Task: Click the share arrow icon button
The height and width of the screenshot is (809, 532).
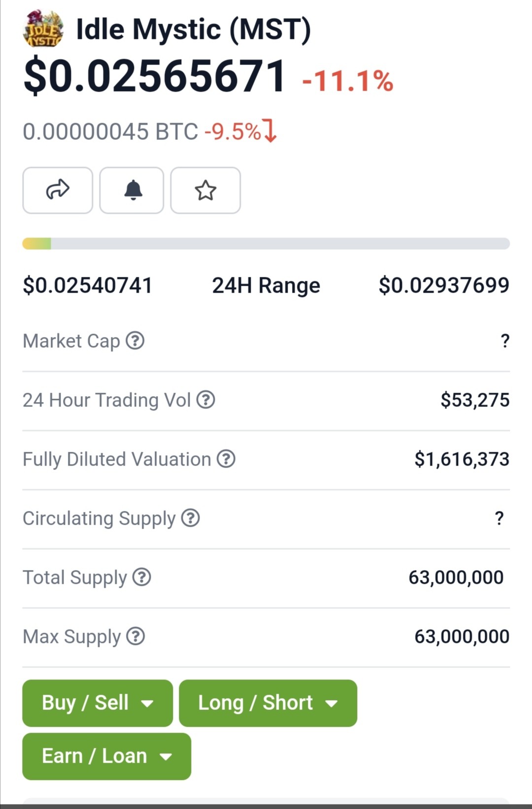Action: click(58, 190)
